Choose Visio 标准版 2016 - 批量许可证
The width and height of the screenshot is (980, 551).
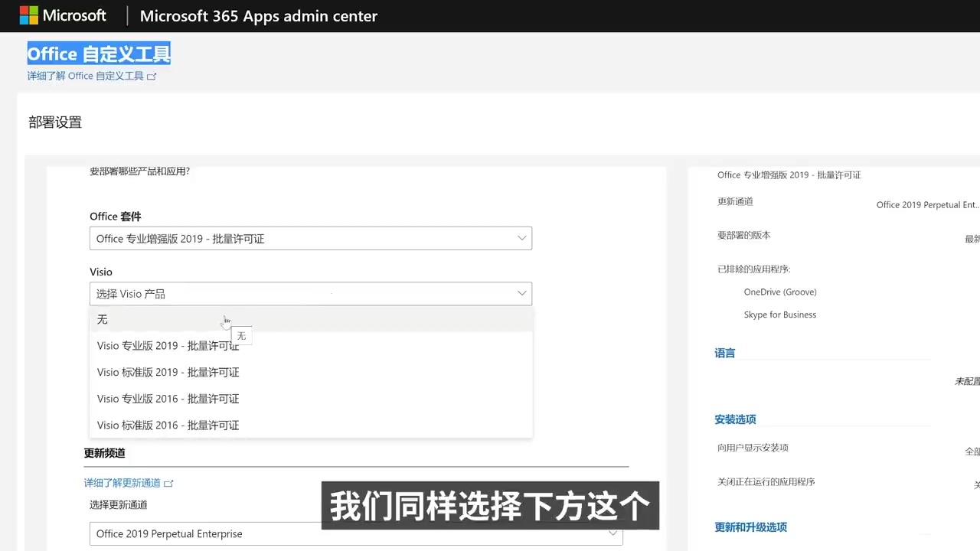coord(311,425)
